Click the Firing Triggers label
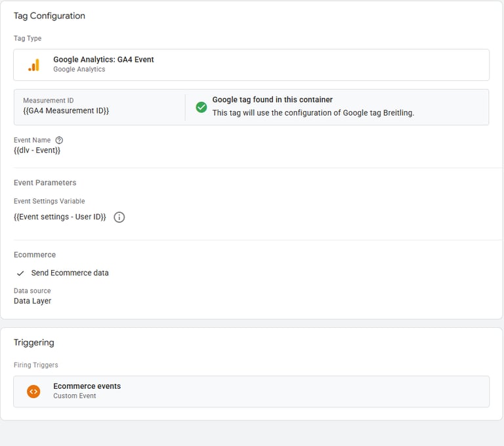Viewport: 504px width, 446px height. pyautogui.click(x=36, y=365)
